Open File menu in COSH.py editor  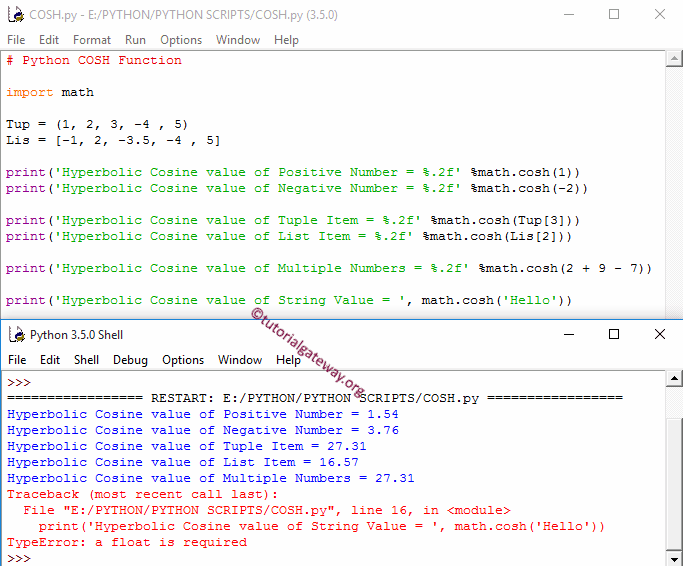click(16, 40)
